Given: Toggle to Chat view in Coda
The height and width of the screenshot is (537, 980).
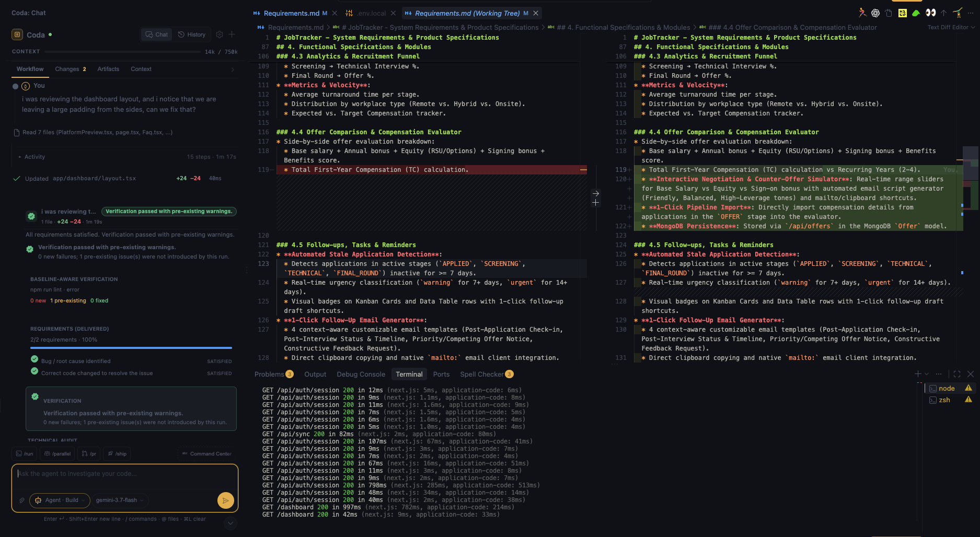Looking at the screenshot, I should (157, 34).
